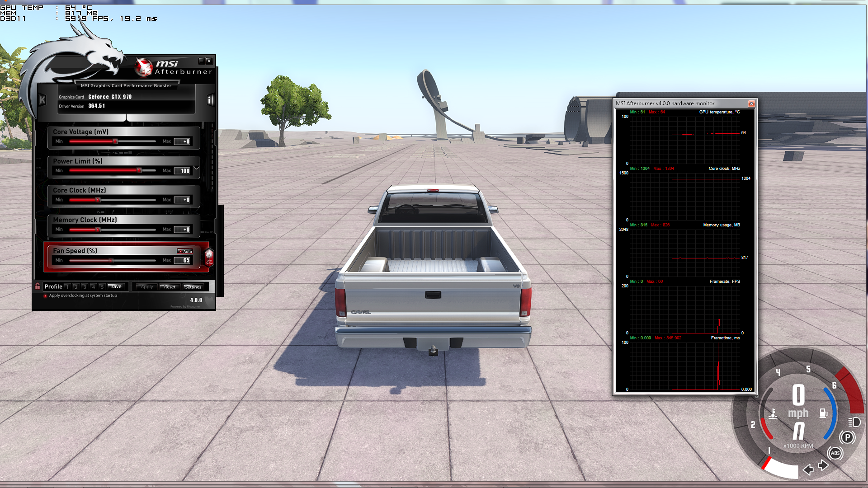The image size is (868, 488).
Task: Toggle the fan speed Auto button
Action: [x=185, y=251]
